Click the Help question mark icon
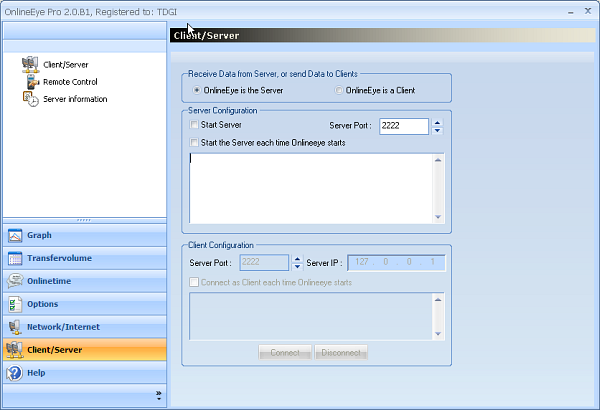The image size is (600, 410). tap(15, 373)
